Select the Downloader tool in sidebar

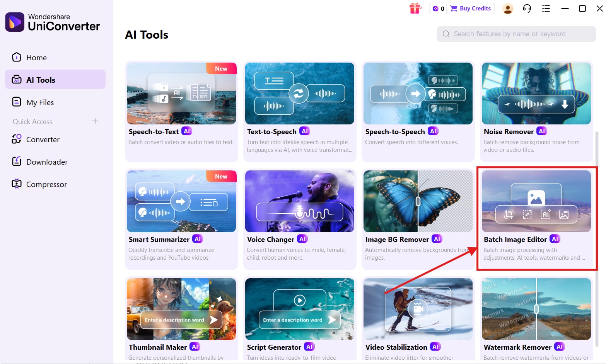click(x=47, y=162)
